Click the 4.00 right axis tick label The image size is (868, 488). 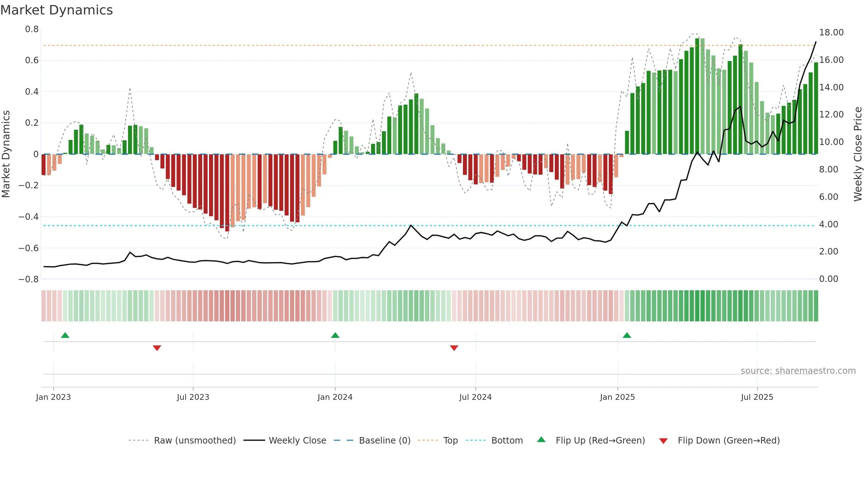click(x=829, y=224)
